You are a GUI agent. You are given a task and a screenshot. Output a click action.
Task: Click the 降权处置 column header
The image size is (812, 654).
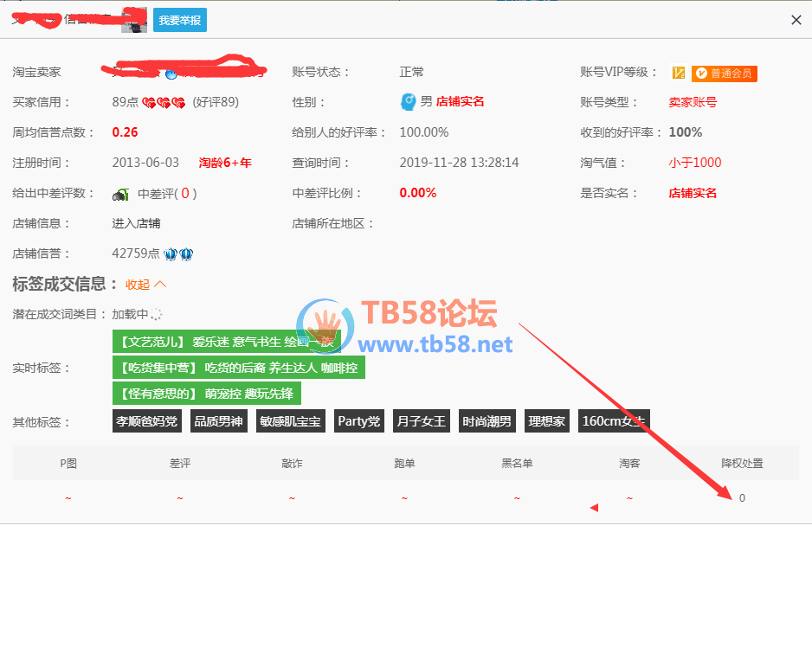pyautogui.click(x=742, y=463)
